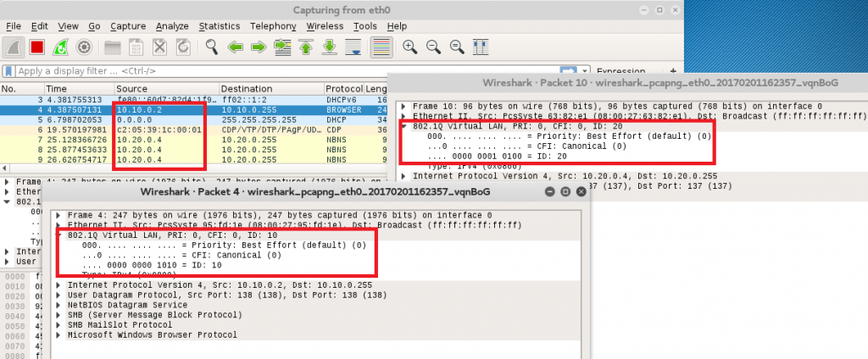Open the Edit menu
The image size is (868, 359).
point(39,26)
